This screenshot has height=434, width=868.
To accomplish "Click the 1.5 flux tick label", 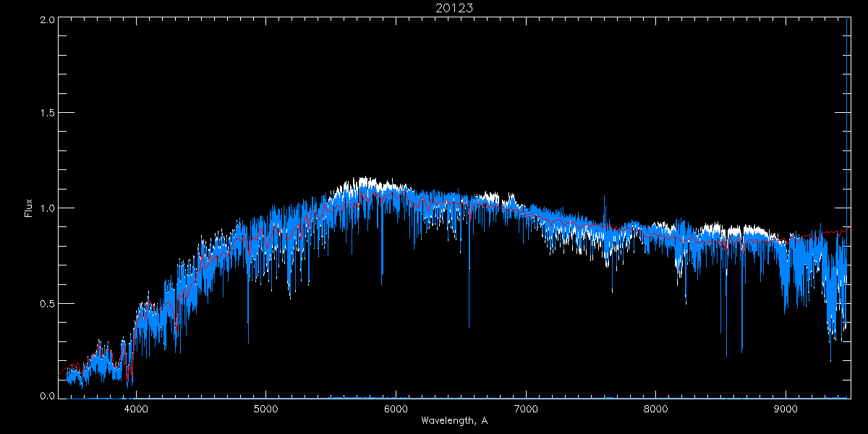I will coord(47,114).
